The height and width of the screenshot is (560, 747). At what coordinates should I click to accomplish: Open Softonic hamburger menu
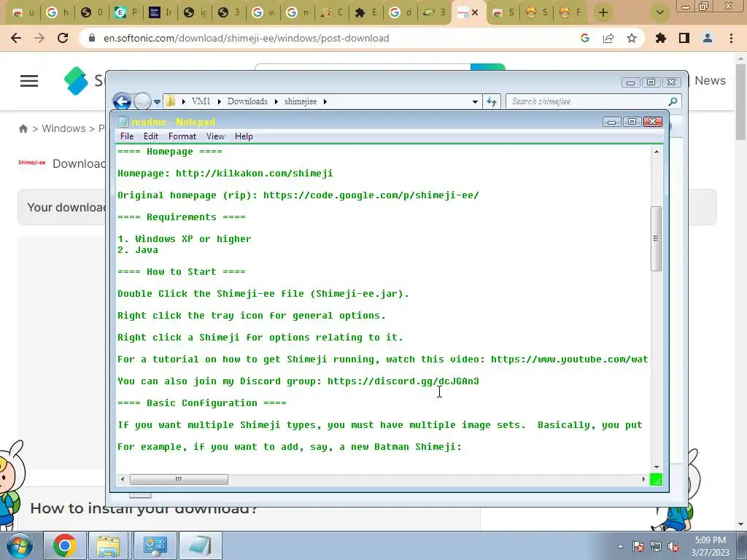pos(29,80)
